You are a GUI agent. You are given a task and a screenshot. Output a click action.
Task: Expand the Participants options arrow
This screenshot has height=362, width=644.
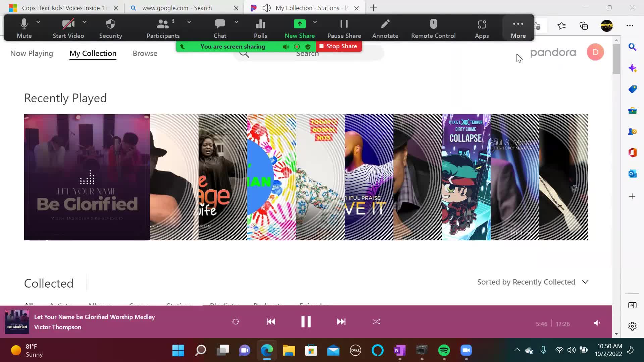(x=189, y=22)
